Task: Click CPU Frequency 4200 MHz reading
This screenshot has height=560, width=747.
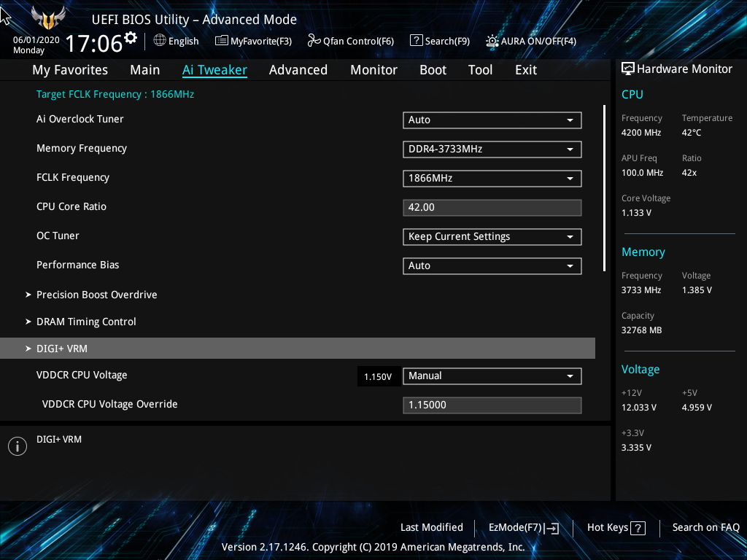Action: pos(641,133)
